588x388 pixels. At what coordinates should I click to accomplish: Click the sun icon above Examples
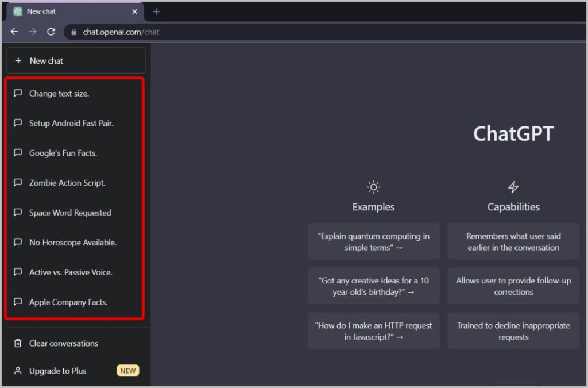pos(373,187)
